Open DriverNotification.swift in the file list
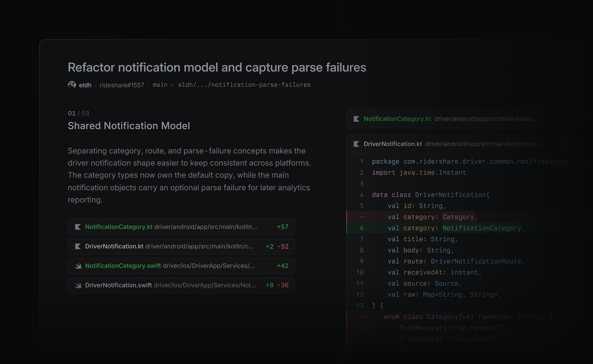This screenshot has height=364, width=593. (x=181, y=285)
